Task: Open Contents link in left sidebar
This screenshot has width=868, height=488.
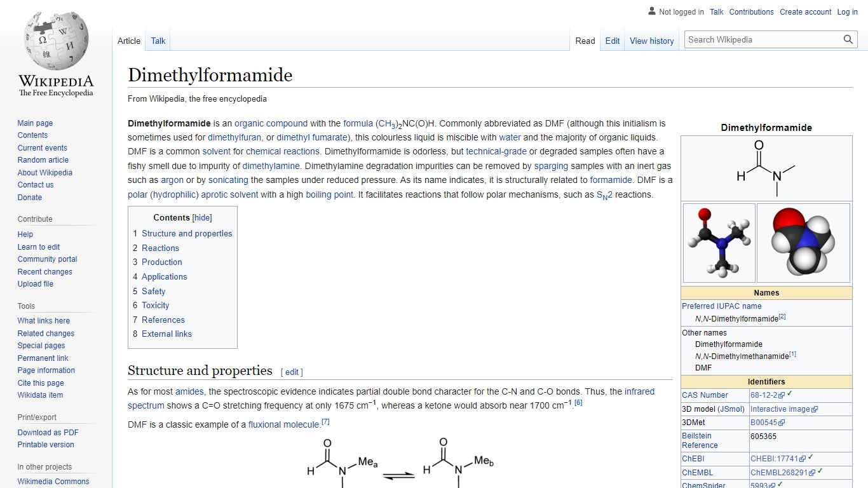Action: tap(32, 135)
